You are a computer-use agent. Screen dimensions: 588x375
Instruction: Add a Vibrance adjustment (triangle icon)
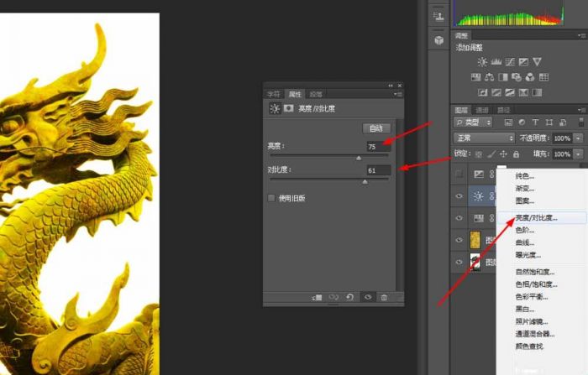tap(537, 62)
